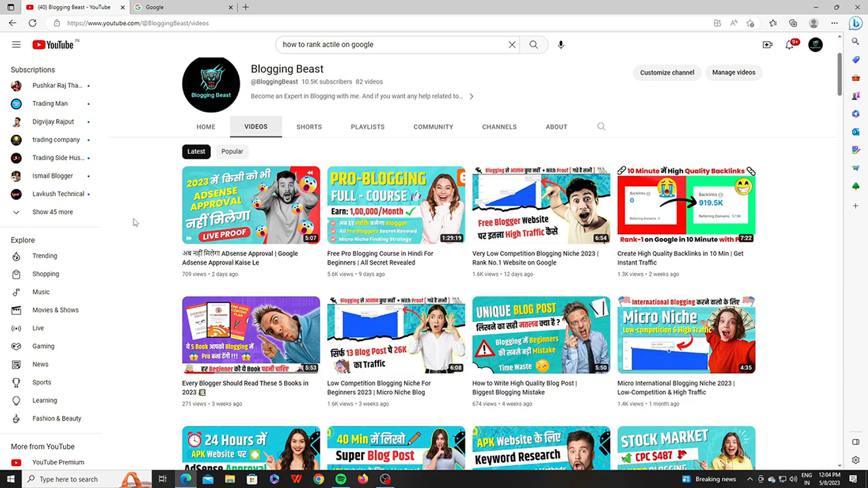Screen dimensions: 868x488
Task: Click the Manage videos button
Action: point(733,72)
